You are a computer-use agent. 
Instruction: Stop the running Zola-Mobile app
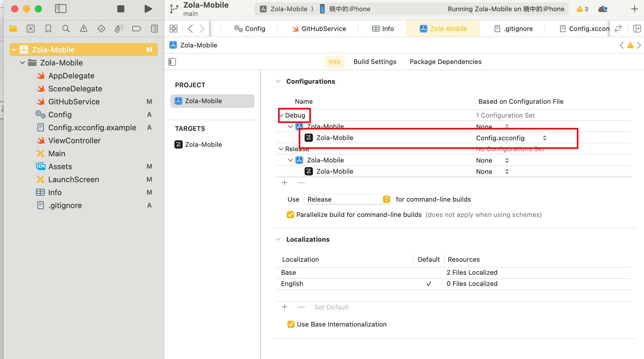pyautogui.click(x=121, y=9)
